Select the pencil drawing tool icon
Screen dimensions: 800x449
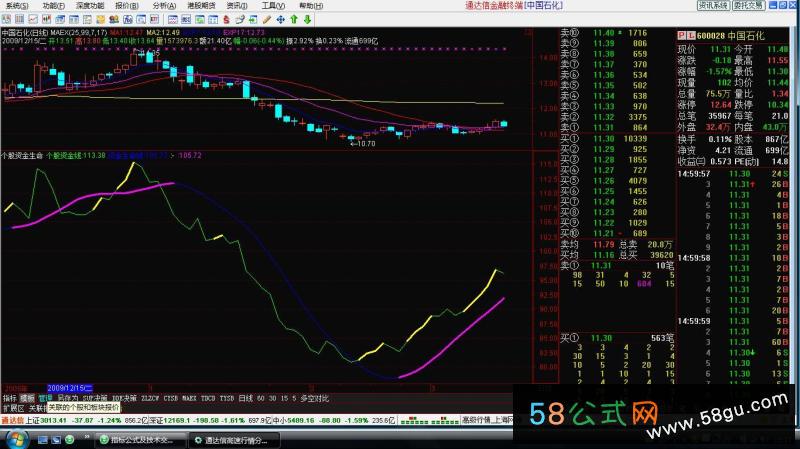pyautogui.click(x=267, y=19)
